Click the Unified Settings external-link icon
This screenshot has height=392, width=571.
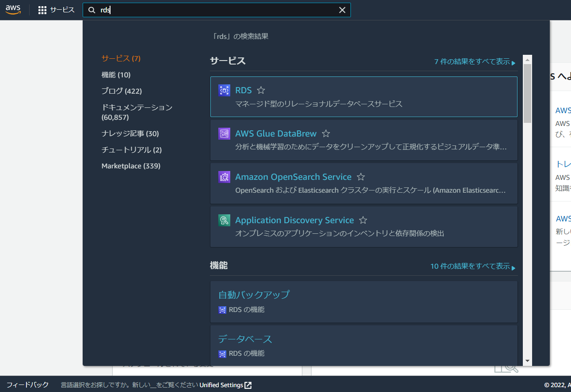click(248, 385)
